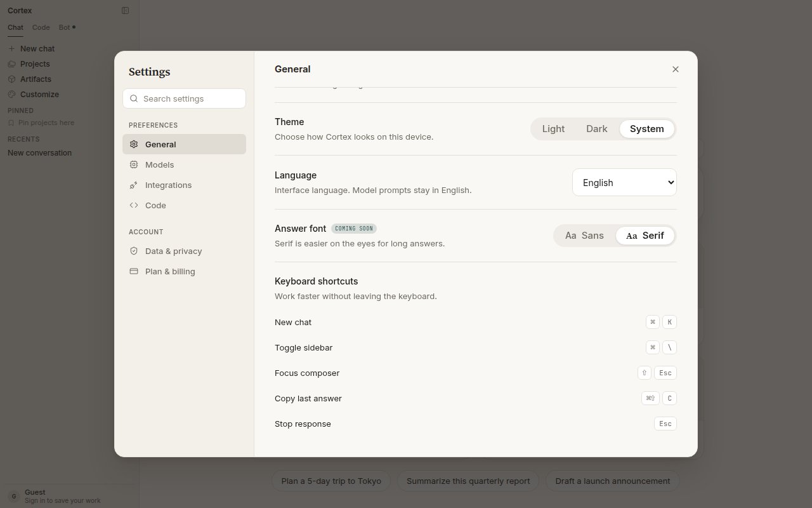Open Integrations settings section
812x508 pixels.
click(x=184, y=185)
